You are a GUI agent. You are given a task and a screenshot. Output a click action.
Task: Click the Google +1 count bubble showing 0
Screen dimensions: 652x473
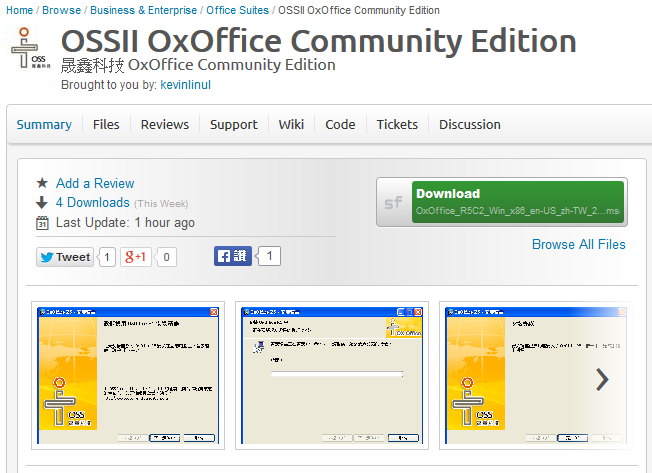coord(166,257)
